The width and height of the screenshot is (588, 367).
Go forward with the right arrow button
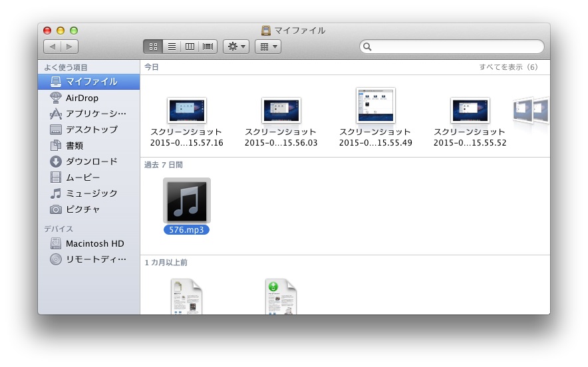69,47
